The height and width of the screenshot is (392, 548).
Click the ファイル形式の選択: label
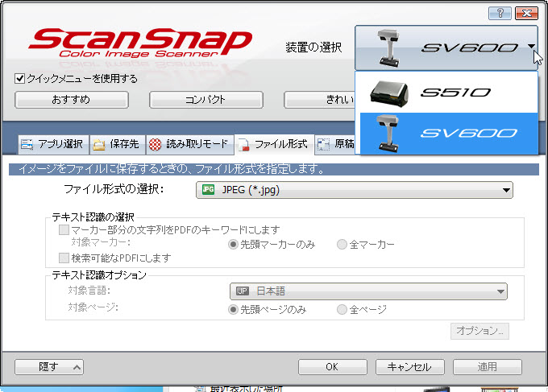(x=114, y=189)
